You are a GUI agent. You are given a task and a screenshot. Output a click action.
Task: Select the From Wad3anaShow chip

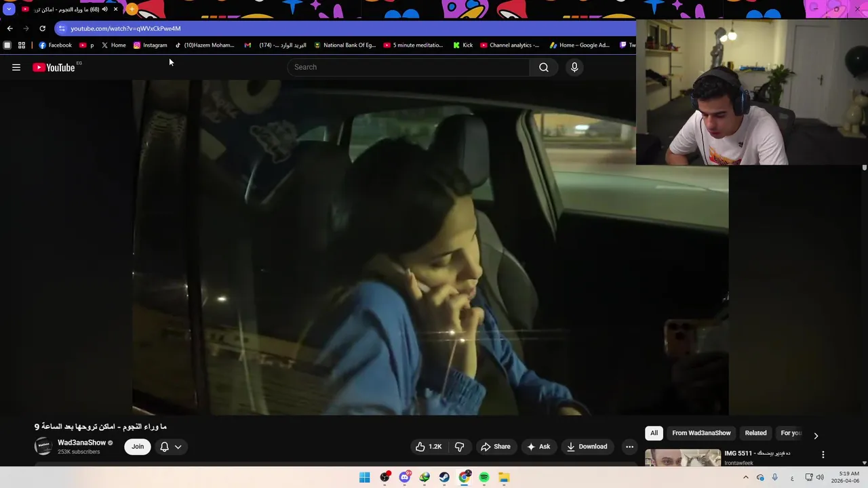[701, 433]
